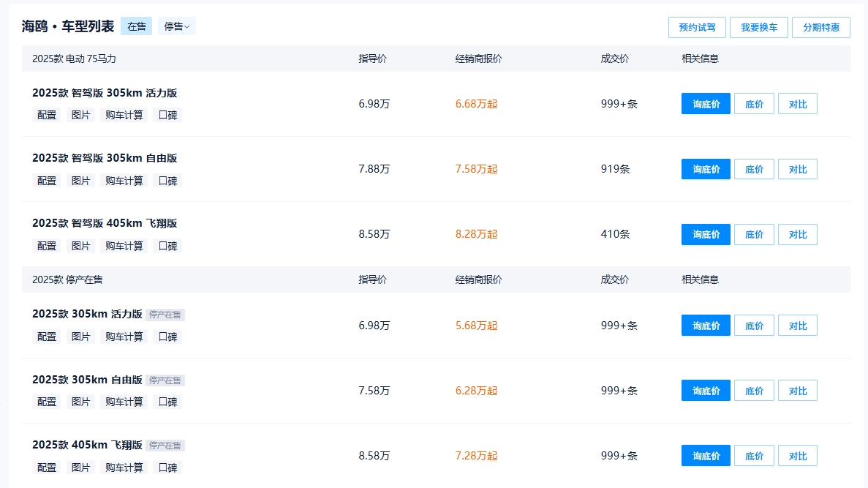868x488 pixels.
Task: Open 图片 for 智驾版 305km 自由版
Action: [x=81, y=181]
